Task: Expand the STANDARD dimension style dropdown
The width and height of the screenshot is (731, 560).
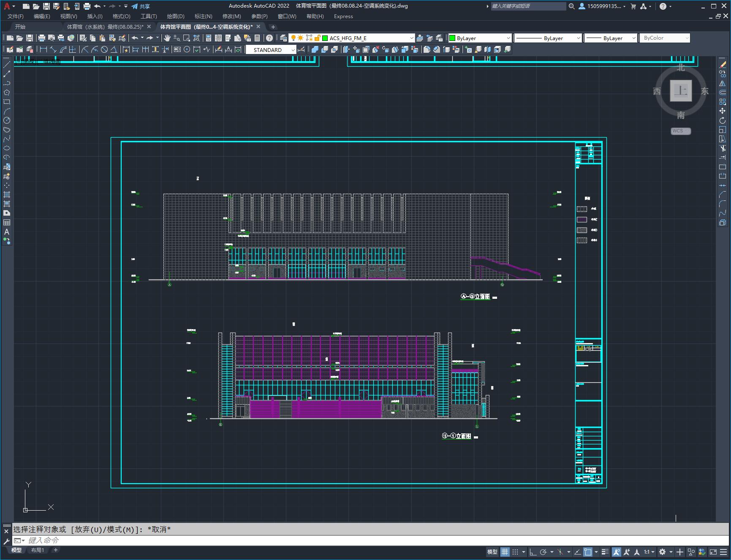Action: pyautogui.click(x=293, y=50)
